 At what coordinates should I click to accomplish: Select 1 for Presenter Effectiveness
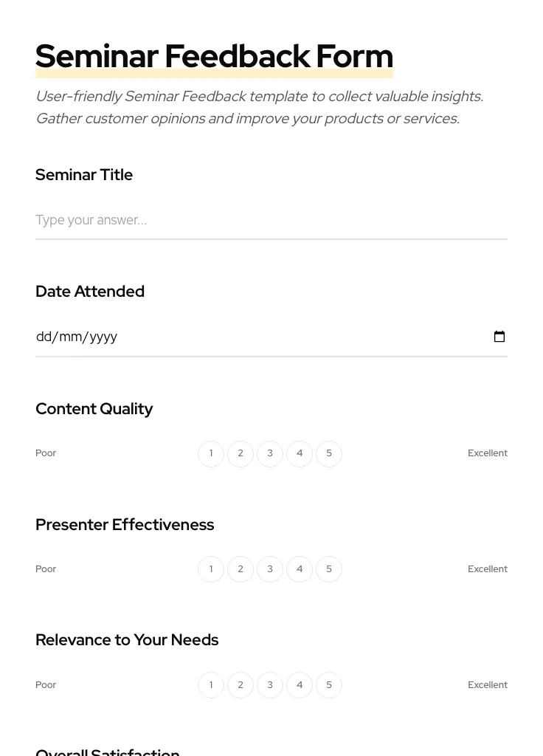coord(211,569)
